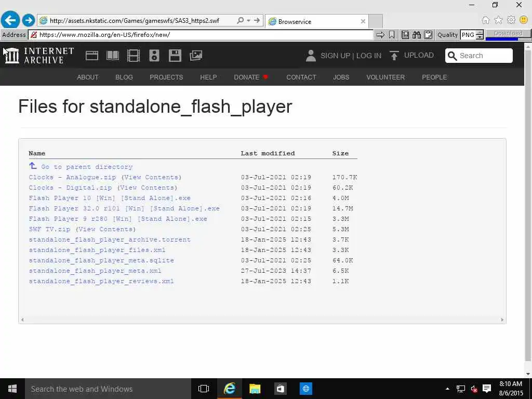Open standalone_flash_player_archive.torrent link
532x399 pixels.
click(110, 240)
